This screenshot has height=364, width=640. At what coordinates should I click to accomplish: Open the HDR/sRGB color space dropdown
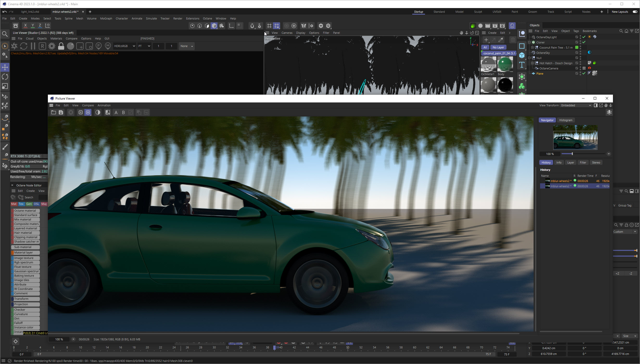[x=125, y=46]
